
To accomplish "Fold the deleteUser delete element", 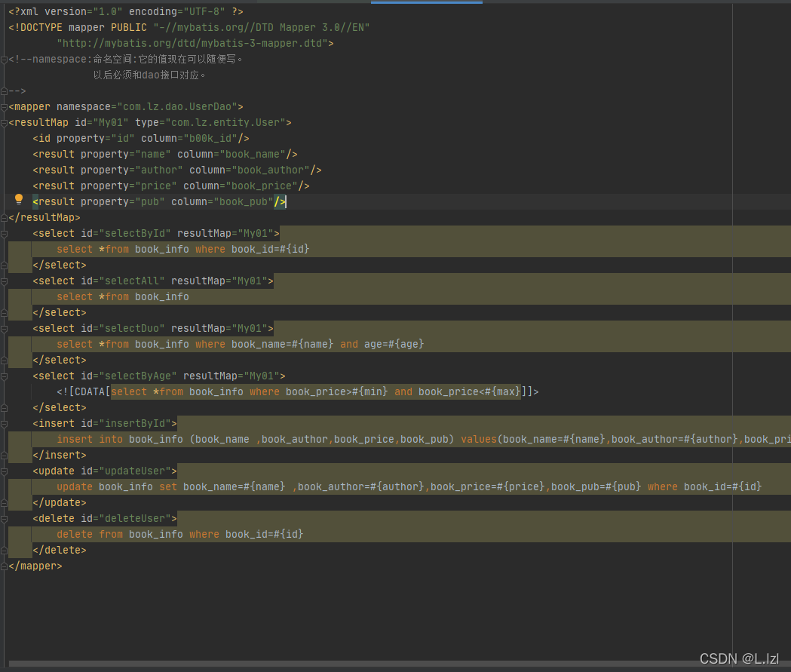I will click(x=4, y=519).
